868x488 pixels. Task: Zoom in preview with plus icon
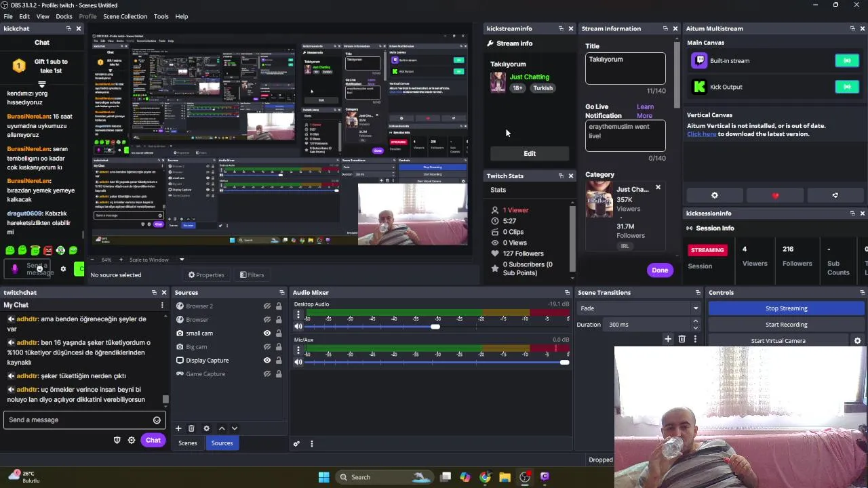tap(121, 260)
